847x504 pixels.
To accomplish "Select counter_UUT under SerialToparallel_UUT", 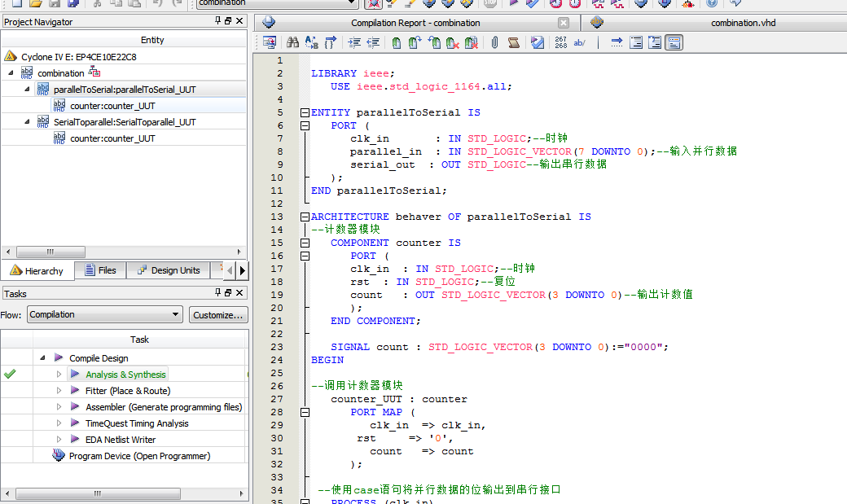I will [x=112, y=138].
